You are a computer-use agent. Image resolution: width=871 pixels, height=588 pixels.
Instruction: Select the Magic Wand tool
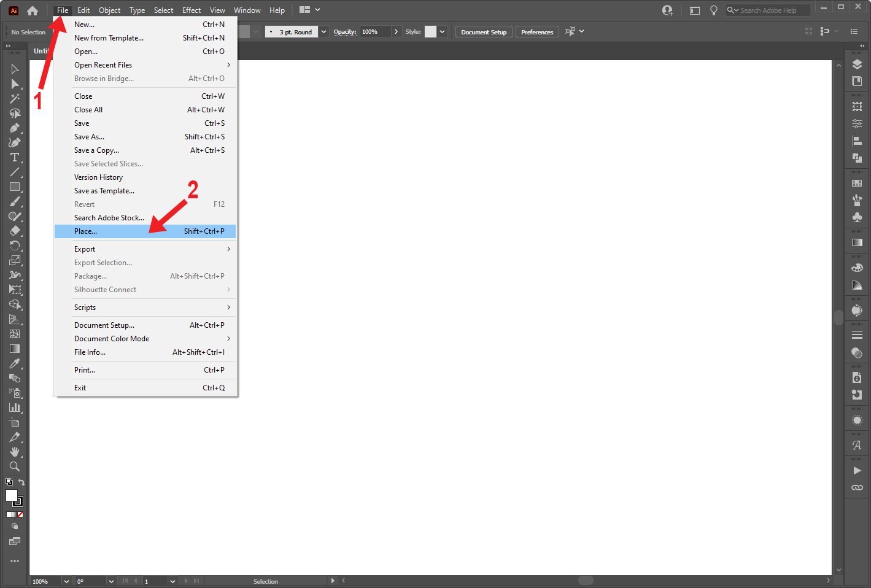coord(15,99)
